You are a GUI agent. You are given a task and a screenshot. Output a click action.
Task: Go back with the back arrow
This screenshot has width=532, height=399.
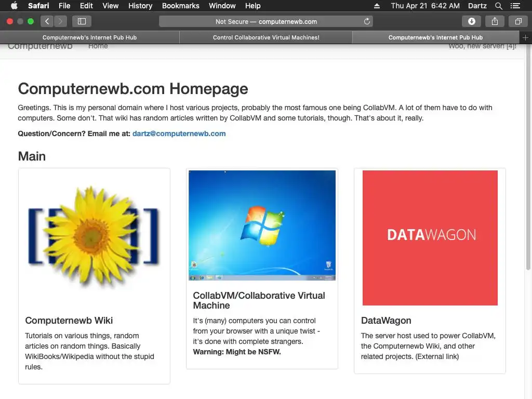coord(47,21)
